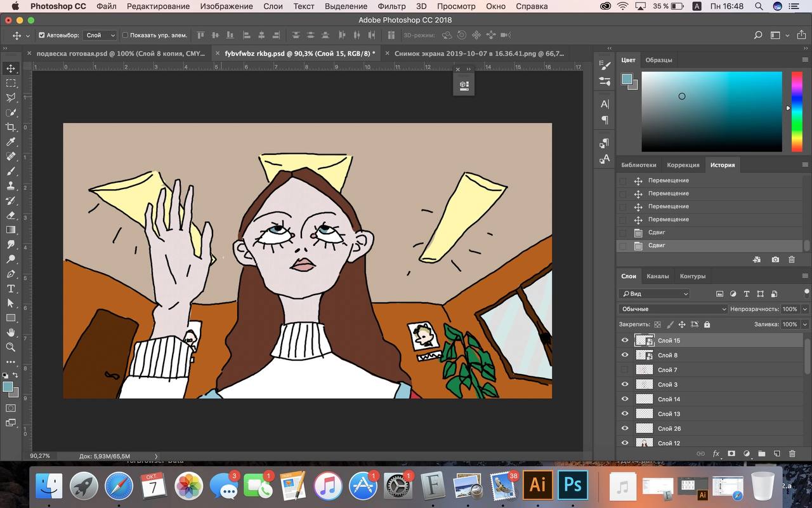Select the Quick Selection tool
The height and width of the screenshot is (508, 812).
point(11,112)
